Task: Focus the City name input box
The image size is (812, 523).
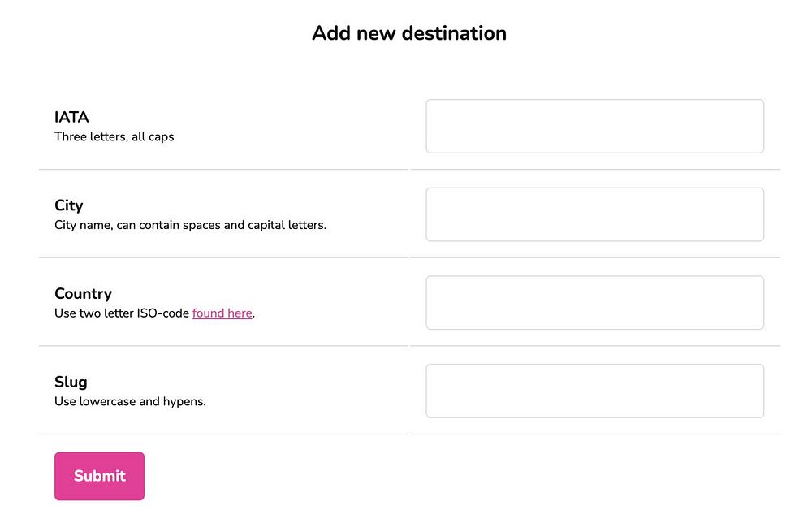Action: [594, 214]
